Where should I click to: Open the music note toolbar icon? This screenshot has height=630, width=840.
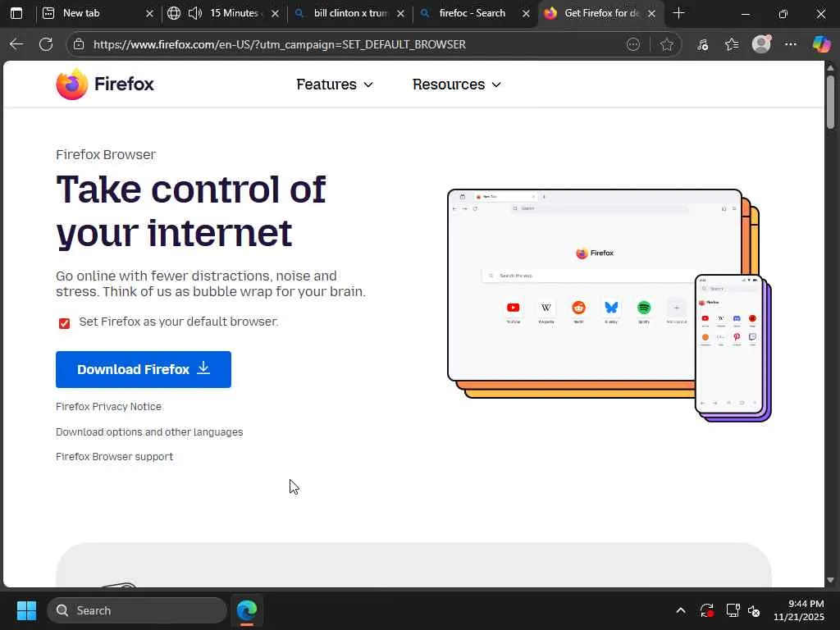[702, 44]
